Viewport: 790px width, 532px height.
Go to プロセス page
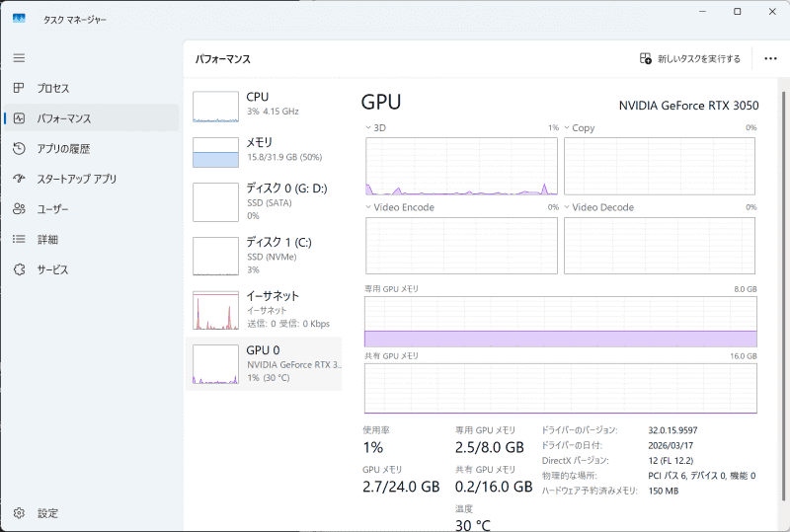point(91,88)
